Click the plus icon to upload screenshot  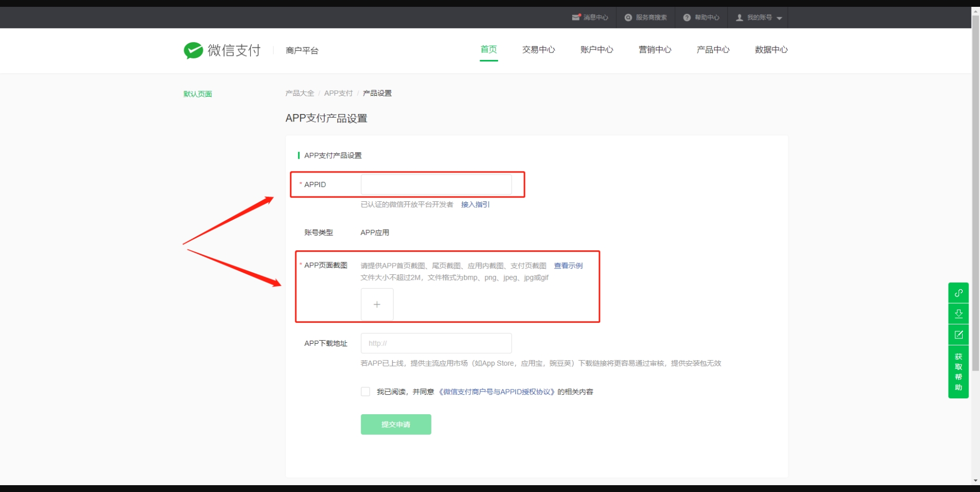coord(377,304)
